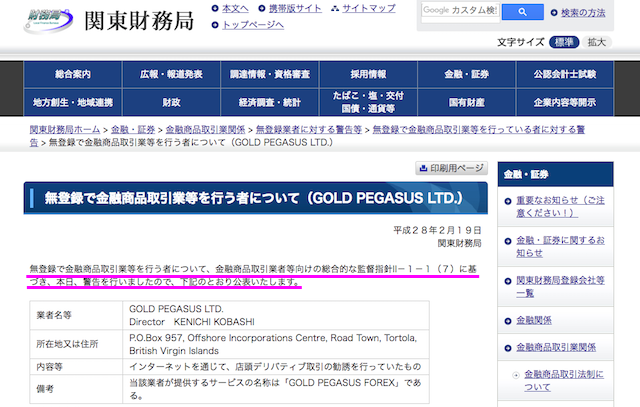Open sidebar link 重要なお知らせ(ご注意ください!)
640x407 pixels.
(x=560, y=207)
